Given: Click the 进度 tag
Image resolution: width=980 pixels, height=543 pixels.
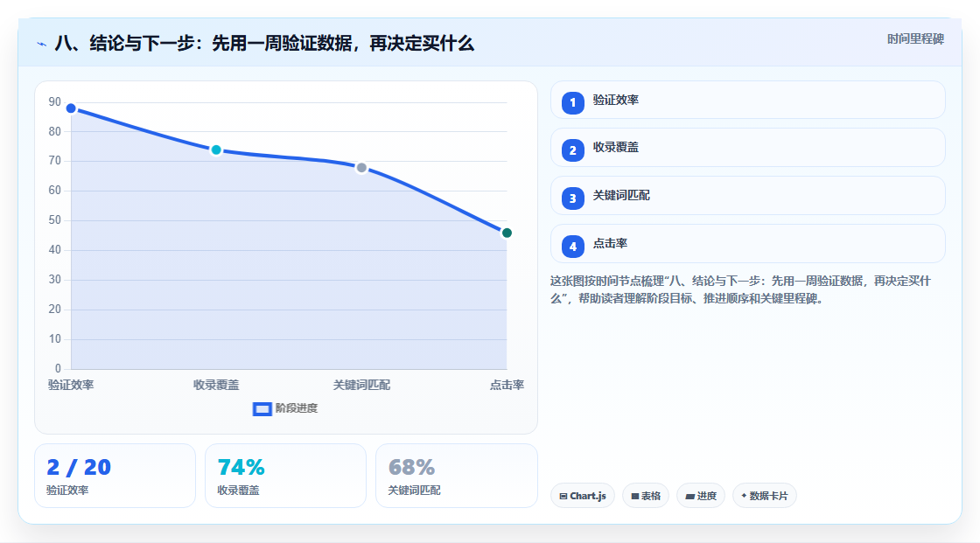Looking at the screenshot, I should [x=701, y=496].
